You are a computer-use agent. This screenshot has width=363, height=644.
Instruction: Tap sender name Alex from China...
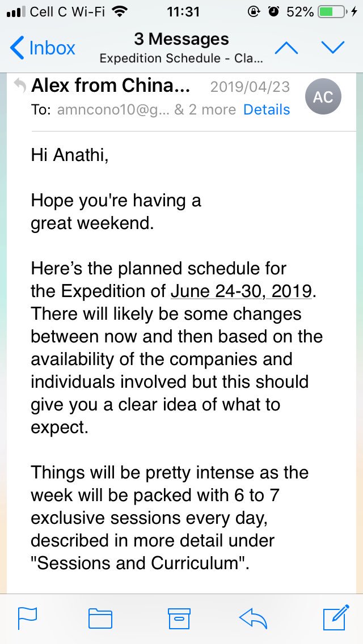coord(111,86)
